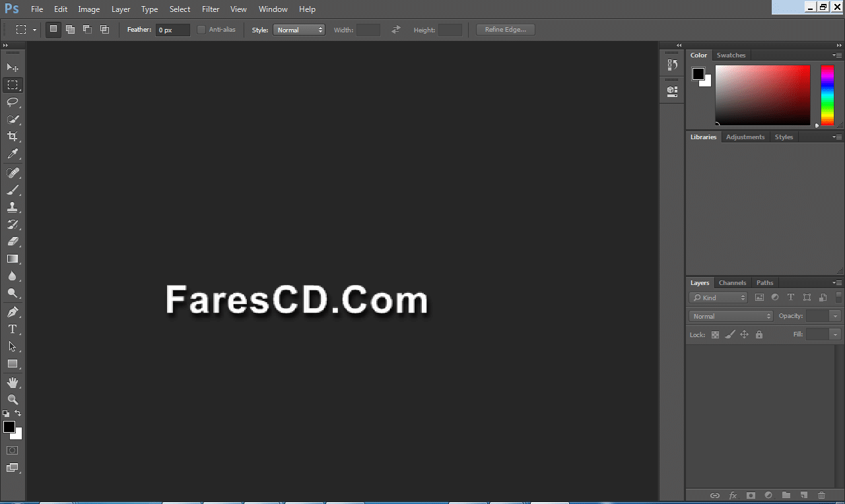Open the layer filter Kind dropdown
845x504 pixels.
(718, 298)
